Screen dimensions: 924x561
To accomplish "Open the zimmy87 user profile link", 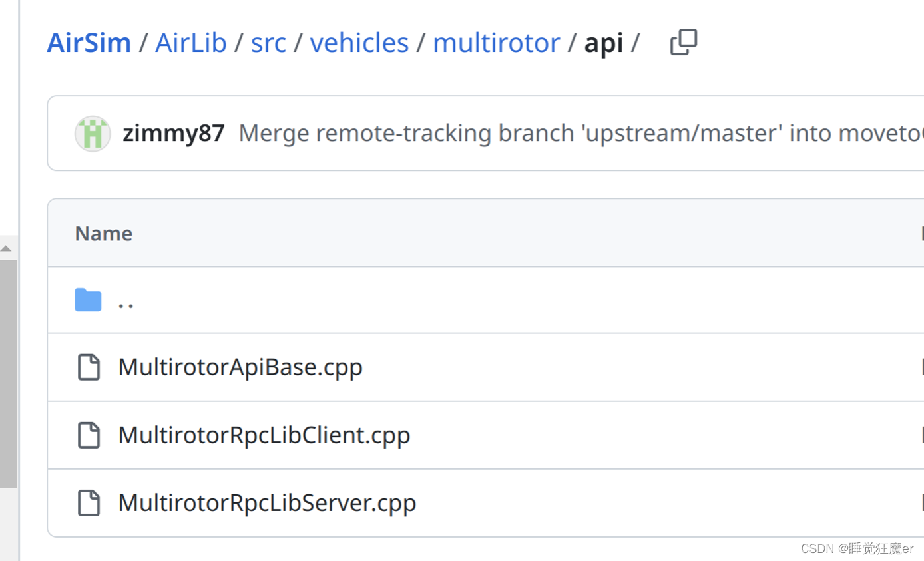I will [x=174, y=133].
